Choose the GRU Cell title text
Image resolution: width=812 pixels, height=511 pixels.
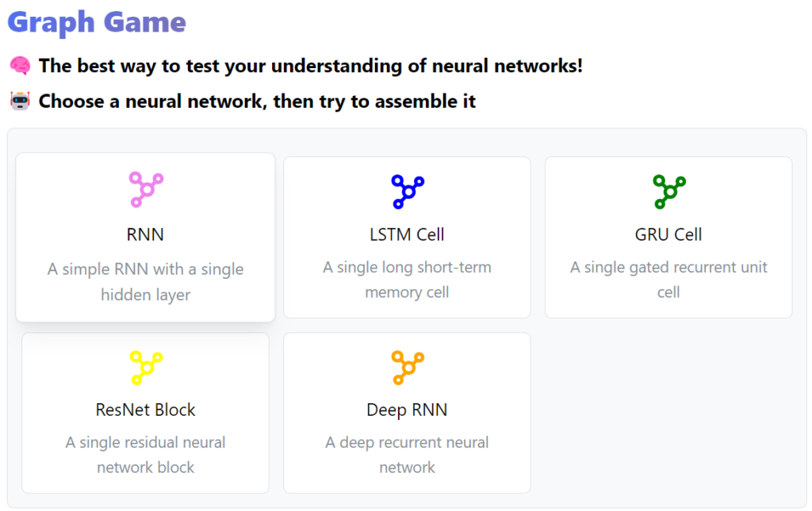[x=668, y=235]
